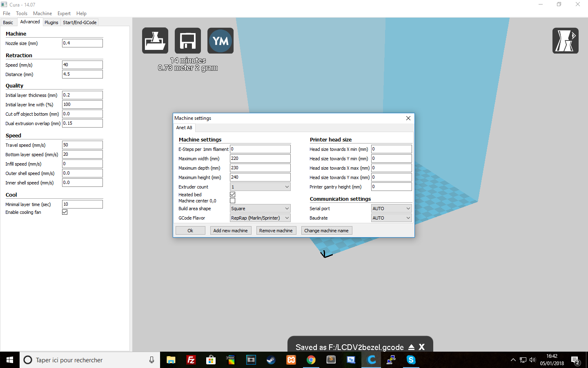Click the Retraction Distance input field
This screenshot has width=588, height=368.
point(82,74)
